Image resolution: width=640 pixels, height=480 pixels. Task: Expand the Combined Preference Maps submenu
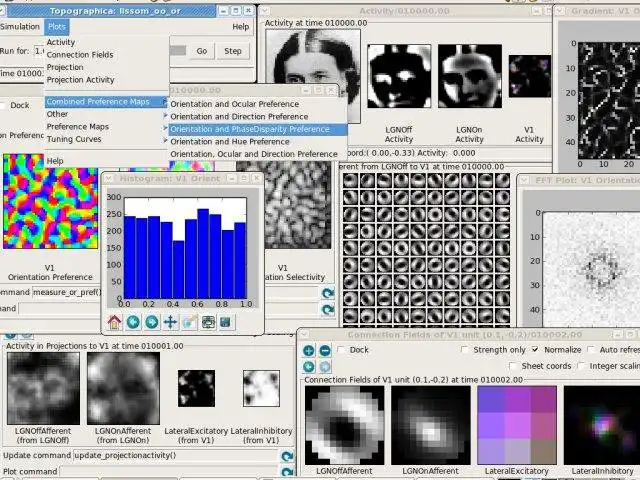coord(97,101)
